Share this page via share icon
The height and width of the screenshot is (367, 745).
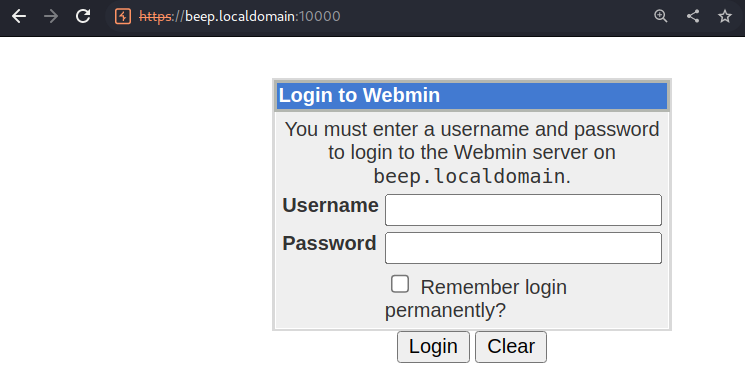pyautogui.click(x=693, y=16)
